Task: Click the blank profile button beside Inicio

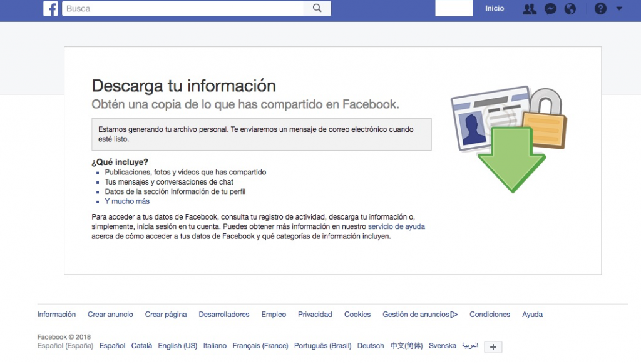Action: [x=454, y=8]
